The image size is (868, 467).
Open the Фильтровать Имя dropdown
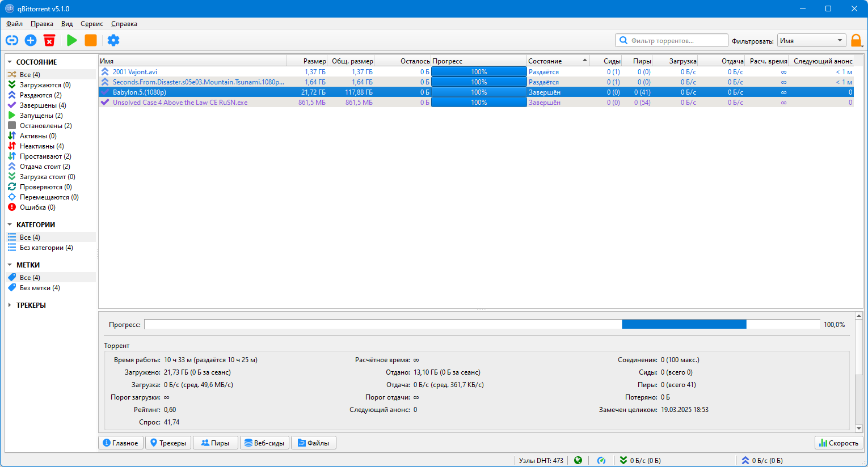pyautogui.click(x=811, y=41)
